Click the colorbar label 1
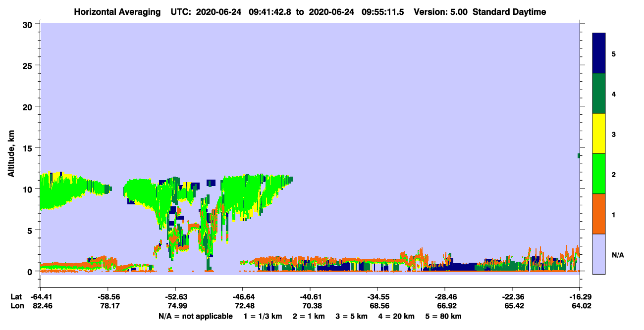 (x=614, y=215)
